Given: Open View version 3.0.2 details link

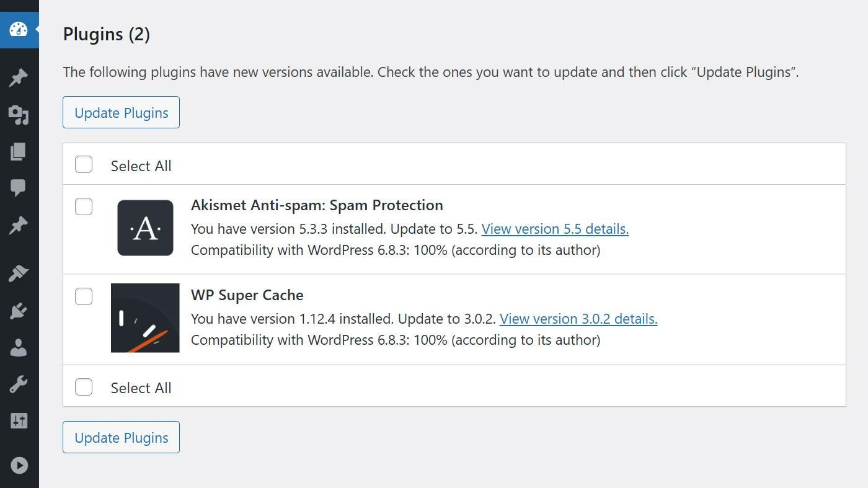Looking at the screenshot, I should coord(578,319).
